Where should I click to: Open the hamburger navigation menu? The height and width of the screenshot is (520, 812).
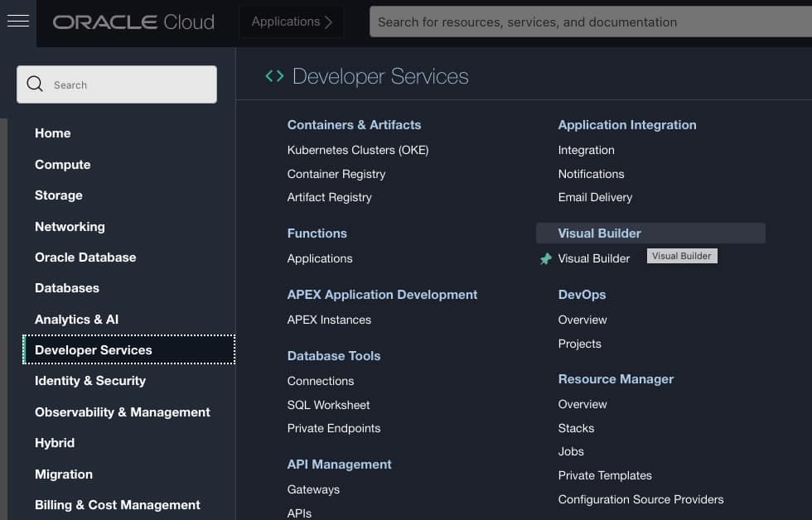coord(17,21)
